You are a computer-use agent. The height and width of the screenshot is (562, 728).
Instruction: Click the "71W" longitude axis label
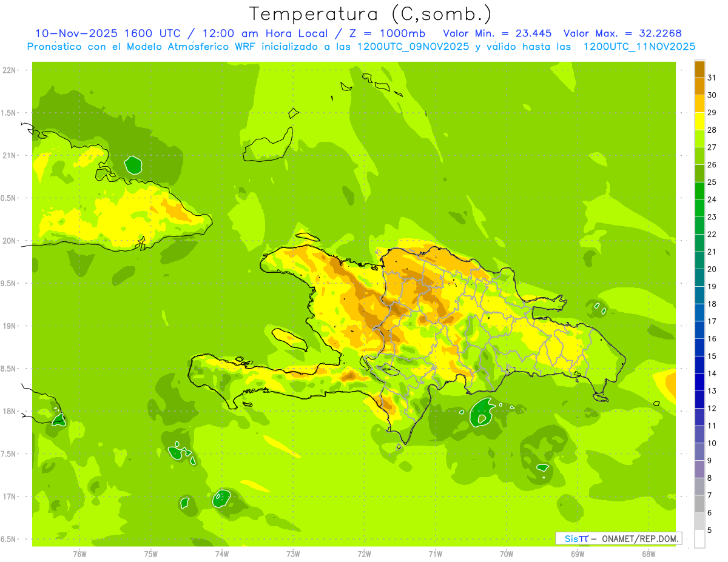click(435, 554)
